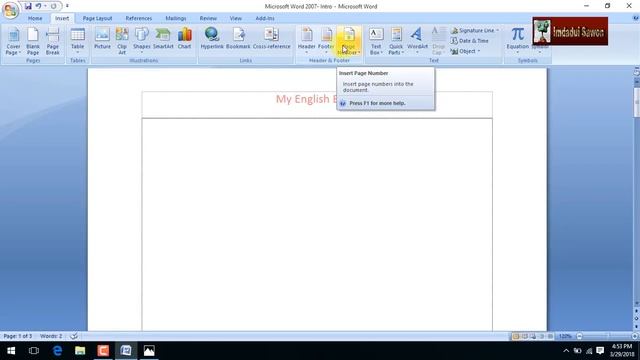
Task: Open Customize Quick Access Toolbar dropdown
Action: (67, 6)
